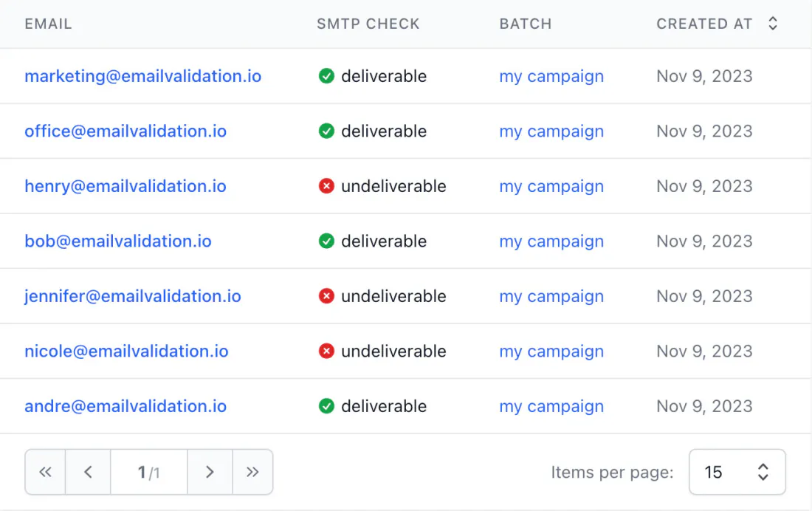Screen dimensions: 812x511
Task: Click undeliverable status in henry row
Action: [393, 186]
